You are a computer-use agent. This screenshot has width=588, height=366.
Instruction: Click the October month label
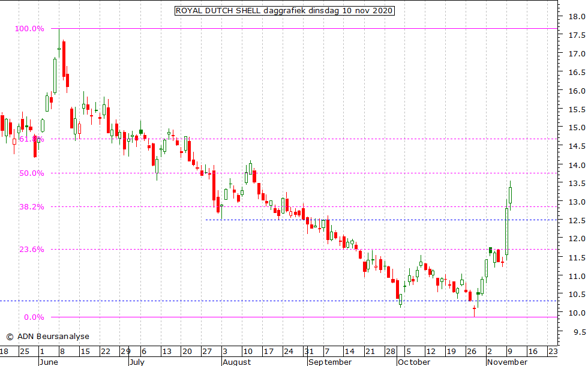(x=414, y=362)
